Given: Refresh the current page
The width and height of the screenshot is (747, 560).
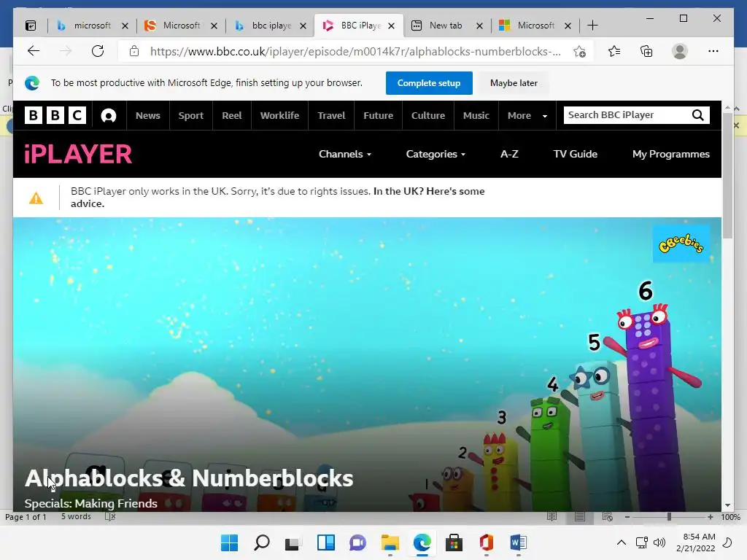Looking at the screenshot, I should pyautogui.click(x=98, y=51).
